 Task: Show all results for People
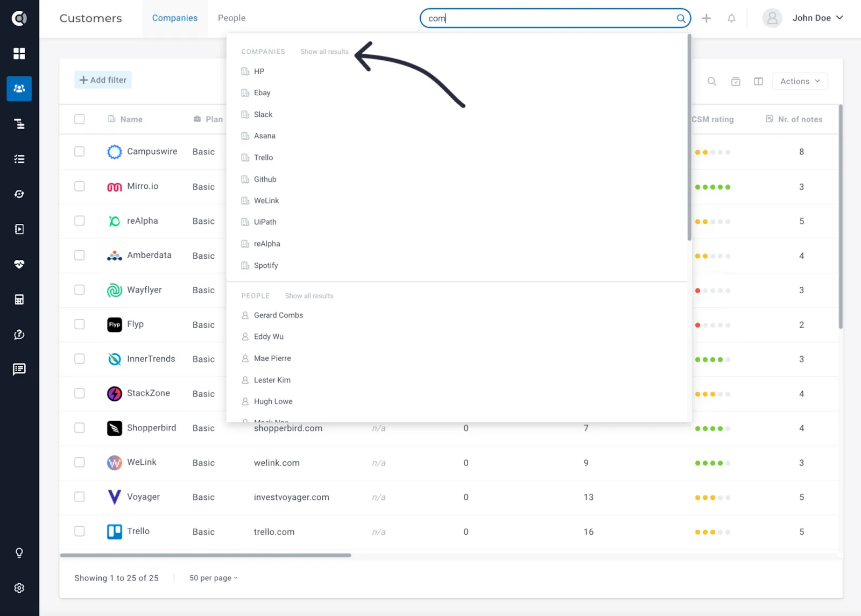pos(309,296)
